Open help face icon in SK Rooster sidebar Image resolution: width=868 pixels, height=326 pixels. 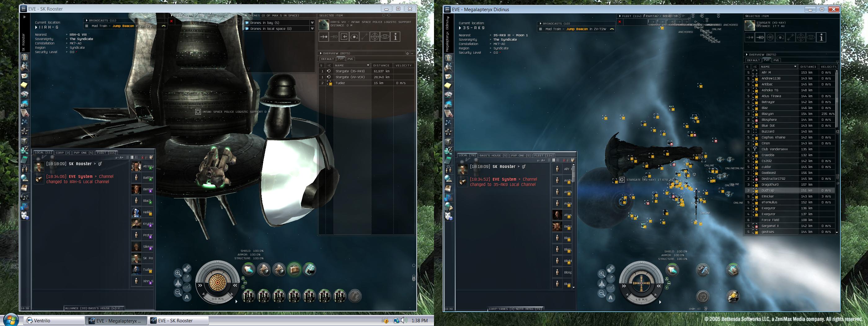24,215
